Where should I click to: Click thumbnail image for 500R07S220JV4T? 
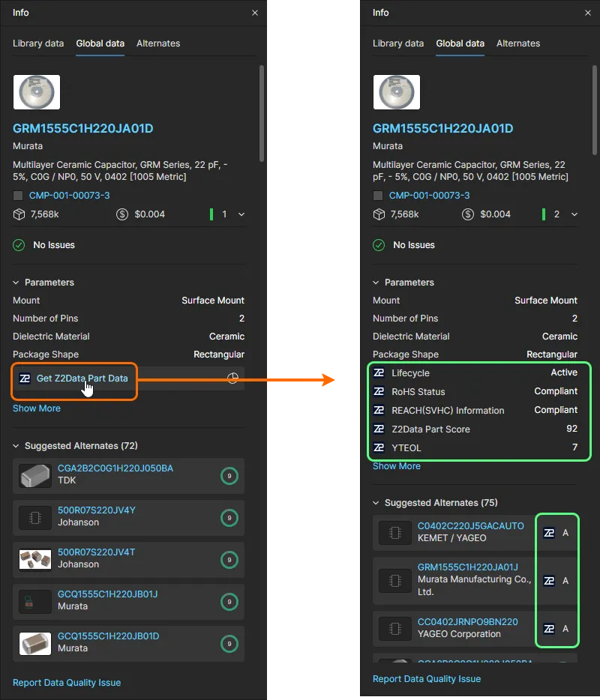[34, 560]
